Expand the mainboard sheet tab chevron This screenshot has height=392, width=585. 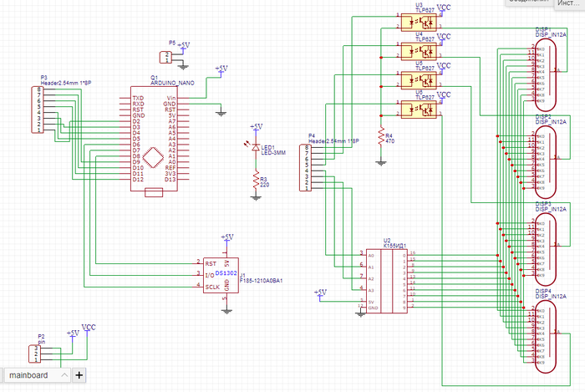[64, 376]
